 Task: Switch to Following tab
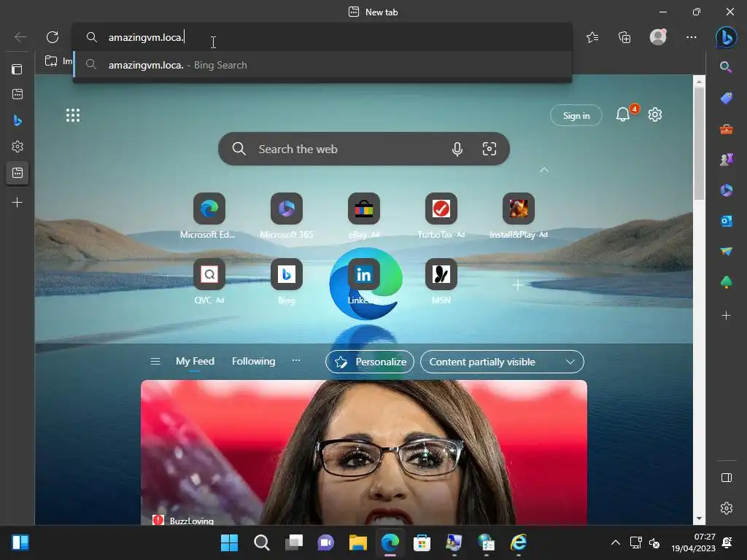(x=253, y=362)
